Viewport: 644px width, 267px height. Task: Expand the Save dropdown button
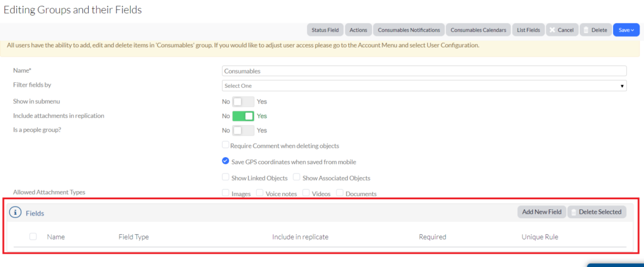pos(626,30)
